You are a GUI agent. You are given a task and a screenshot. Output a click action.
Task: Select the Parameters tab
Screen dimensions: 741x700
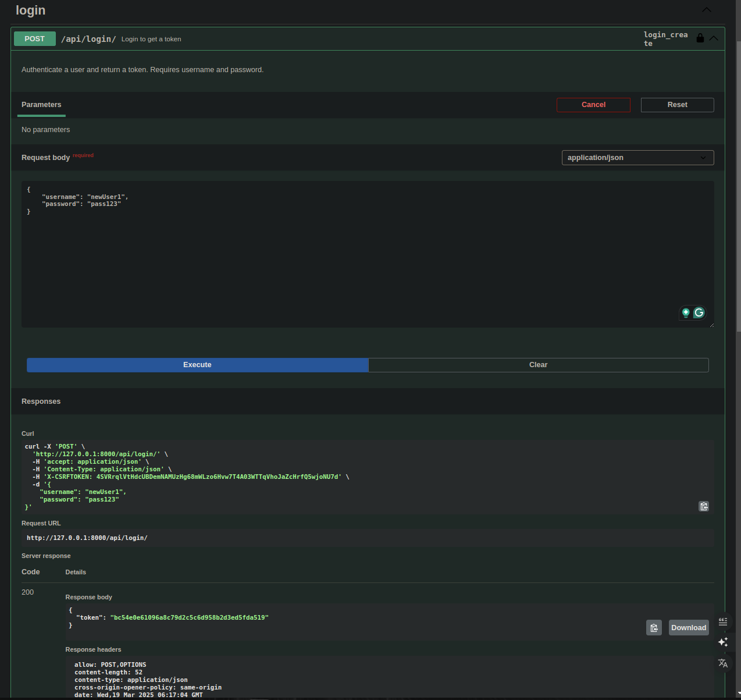pos(41,105)
